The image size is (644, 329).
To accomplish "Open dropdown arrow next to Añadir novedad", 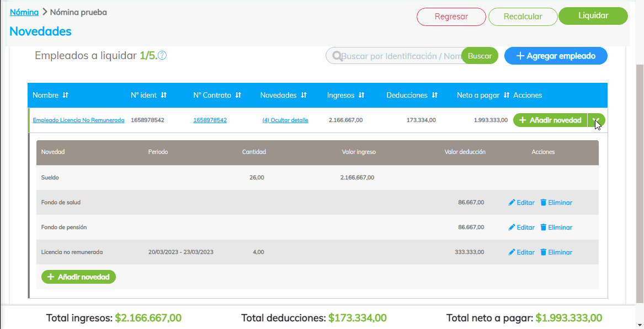I will pyautogui.click(x=596, y=120).
